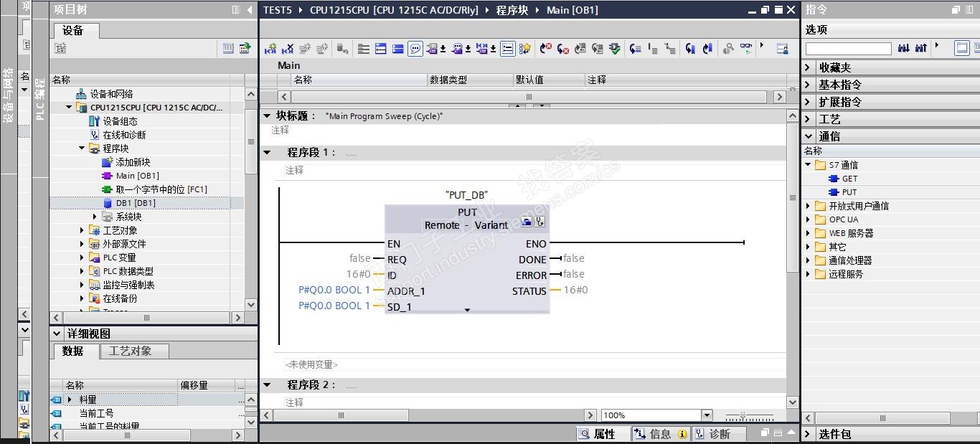The image size is (980, 444).
Task: Click the project tree column-layout icon
Action: pyautogui.click(x=236, y=10)
